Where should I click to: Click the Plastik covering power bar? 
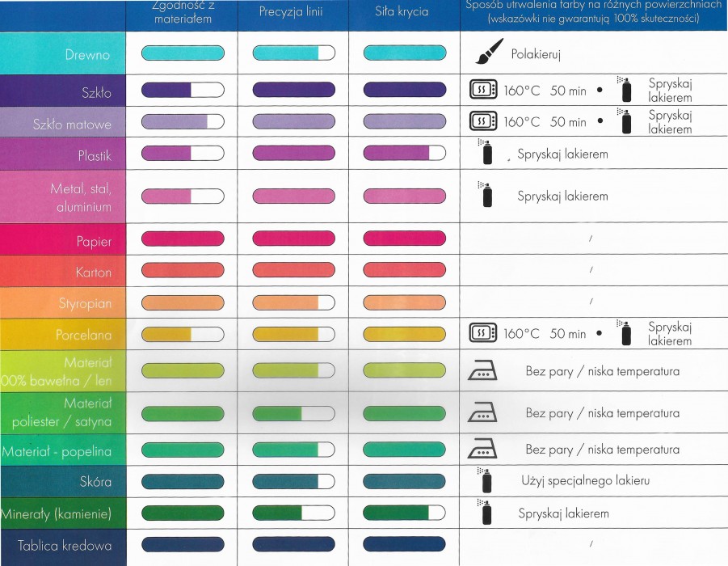point(404,153)
